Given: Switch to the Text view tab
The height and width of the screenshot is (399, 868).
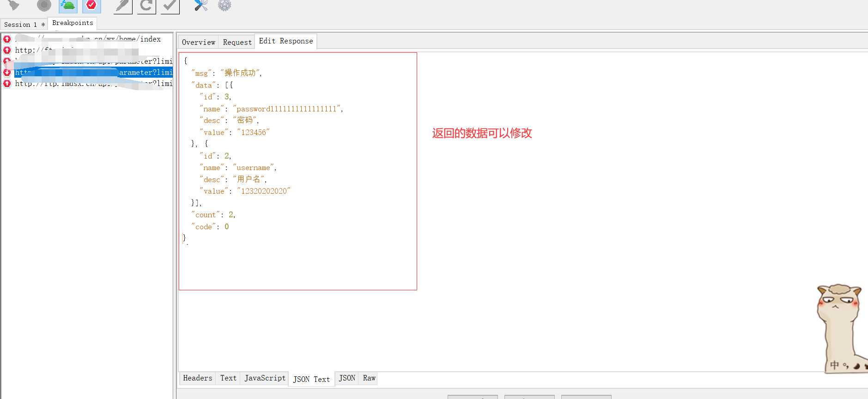Looking at the screenshot, I should (228, 378).
